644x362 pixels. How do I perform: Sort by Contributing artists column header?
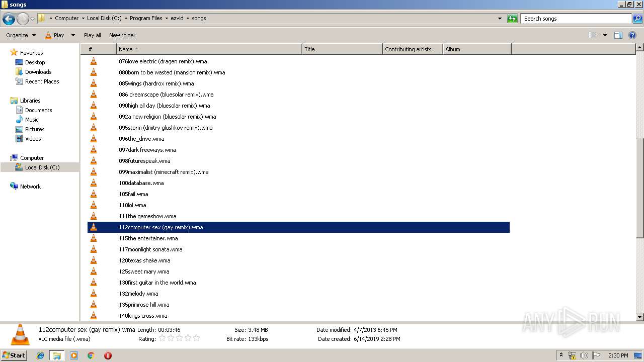tap(413, 49)
